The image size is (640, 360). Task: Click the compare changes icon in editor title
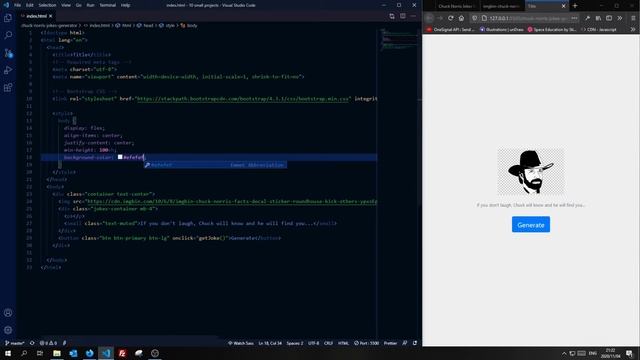tap(392, 16)
